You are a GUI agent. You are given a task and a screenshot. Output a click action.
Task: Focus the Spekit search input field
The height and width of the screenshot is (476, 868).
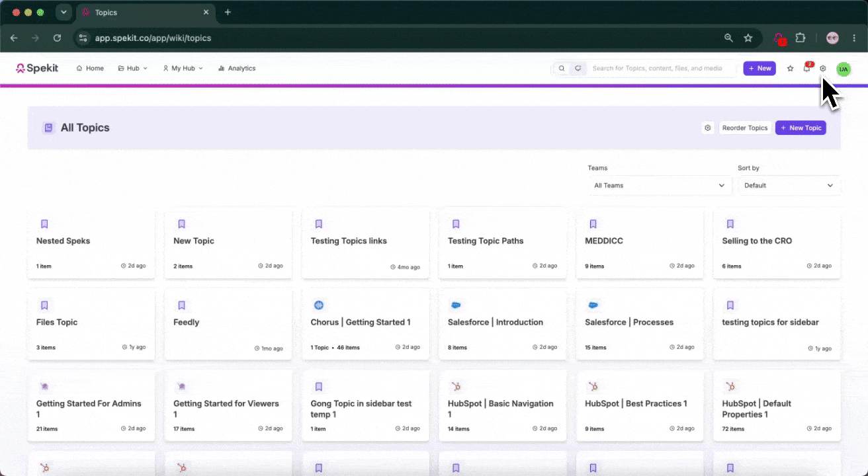pos(662,68)
